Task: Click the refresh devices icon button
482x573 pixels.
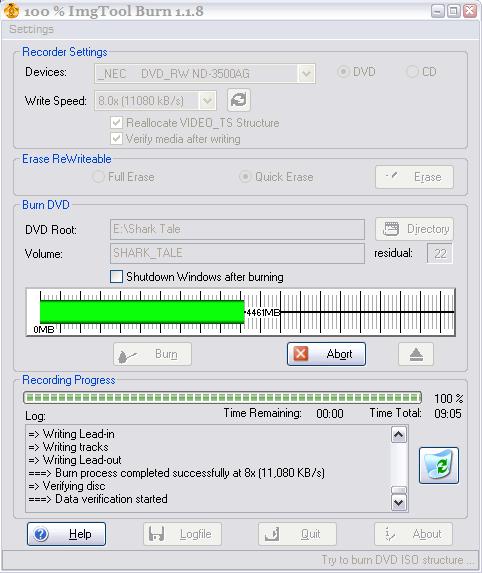Action: coord(239,100)
